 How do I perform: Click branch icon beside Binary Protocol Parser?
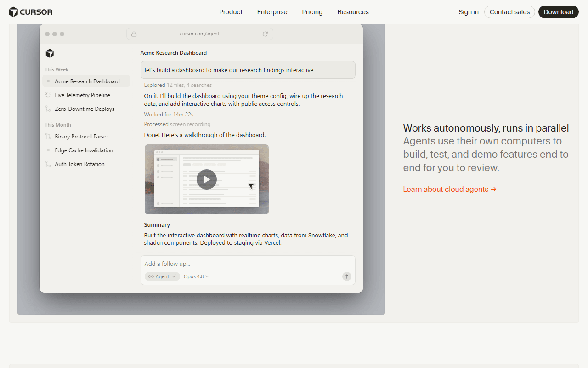(x=48, y=137)
